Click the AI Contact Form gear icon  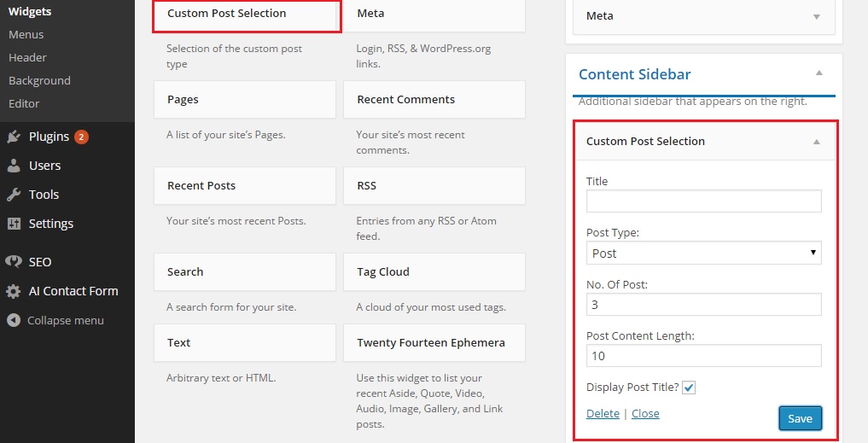(14, 291)
